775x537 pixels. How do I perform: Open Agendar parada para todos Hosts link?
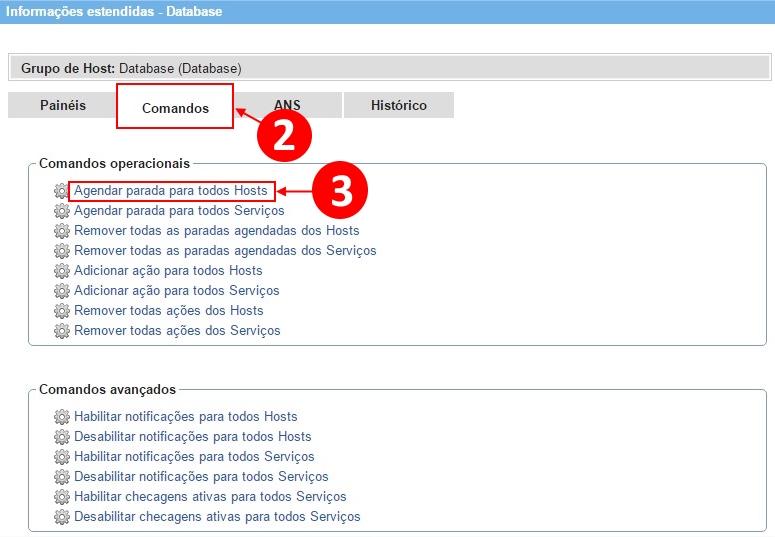[x=171, y=191]
